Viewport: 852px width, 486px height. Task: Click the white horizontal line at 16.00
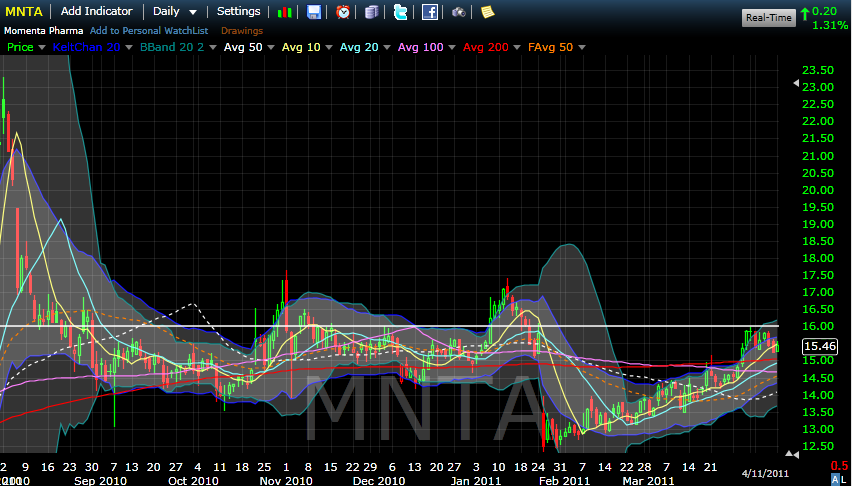click(x=389, y=326)
